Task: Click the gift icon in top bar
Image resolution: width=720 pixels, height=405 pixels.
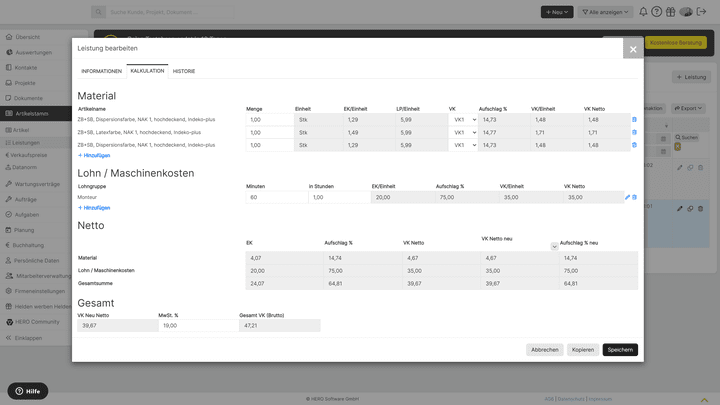Action: tap(671, 12)
